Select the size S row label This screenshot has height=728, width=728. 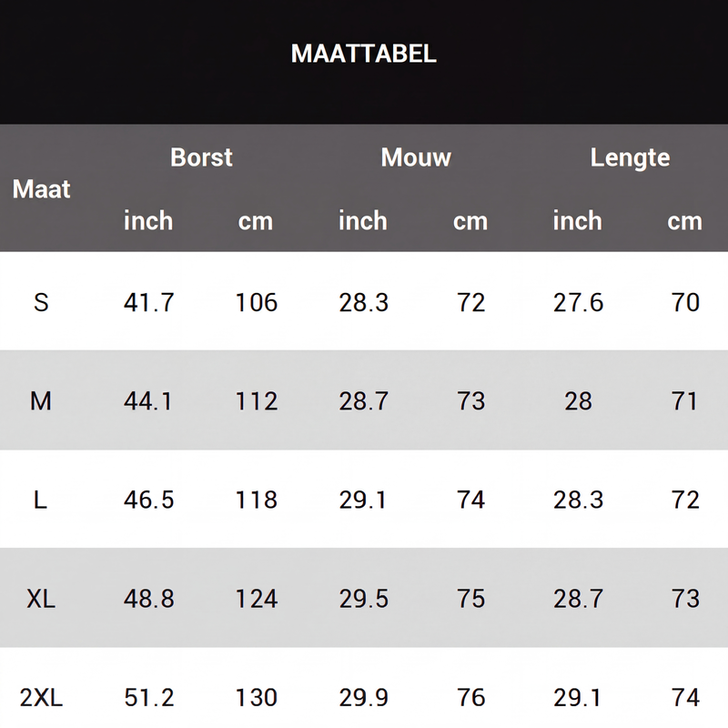41,302
